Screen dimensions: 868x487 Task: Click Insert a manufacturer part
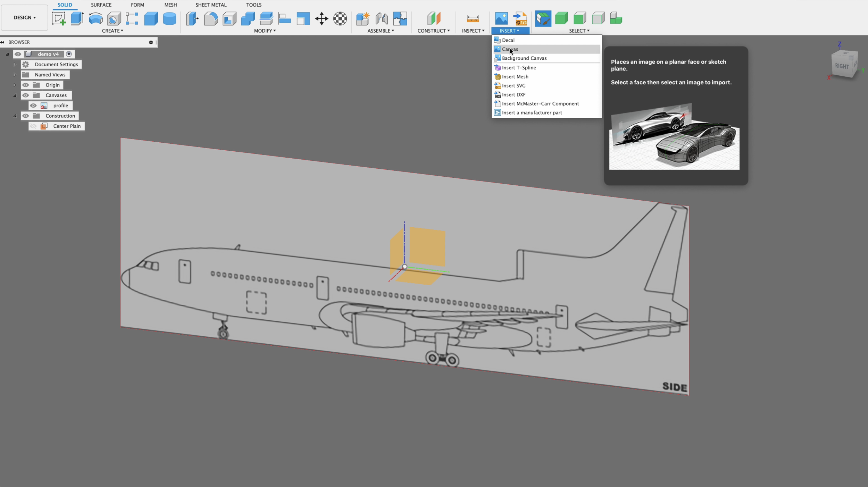pos(532,112)
